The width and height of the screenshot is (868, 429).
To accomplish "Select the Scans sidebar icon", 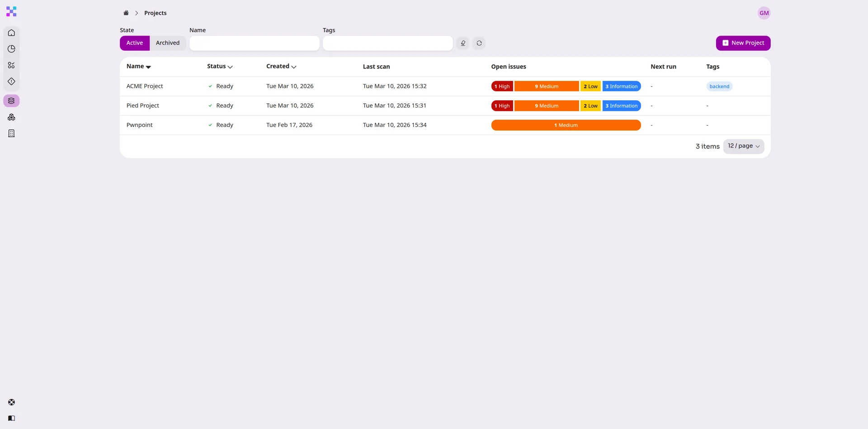I will [11, 65].
